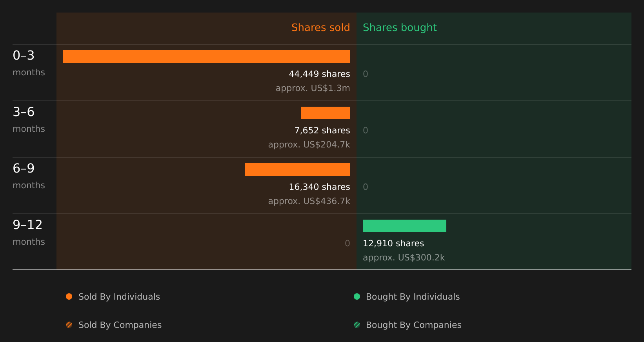The width and height of the screenshot is (644, 342).
Task: Click the 6–9 months orange sold bar
Action: (x=297, y=169)
